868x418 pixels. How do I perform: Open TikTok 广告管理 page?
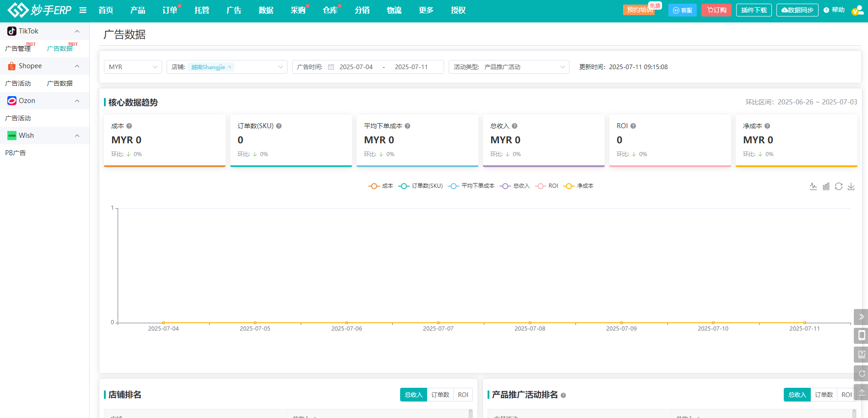pyautogui.click(x=18, y=49)
